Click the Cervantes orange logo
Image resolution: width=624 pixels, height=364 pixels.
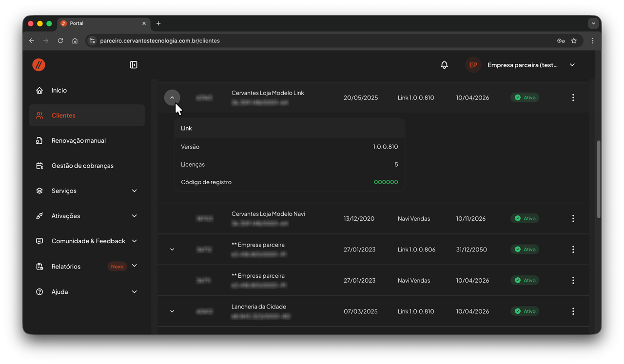coord(39,65)
